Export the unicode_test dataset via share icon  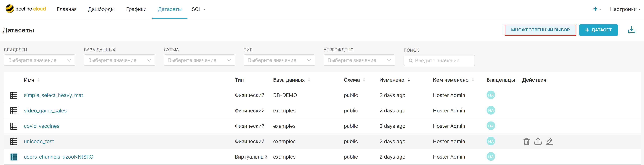[x=538, y=141]
